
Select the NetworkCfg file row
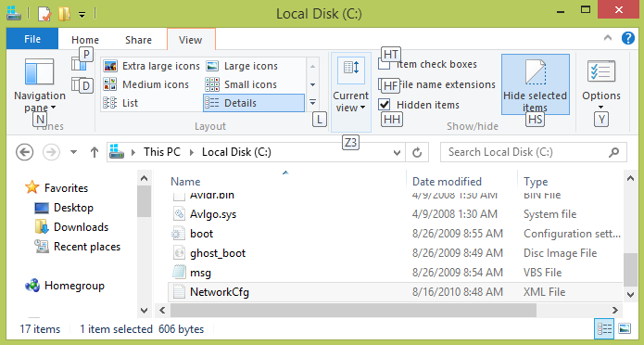396,292
